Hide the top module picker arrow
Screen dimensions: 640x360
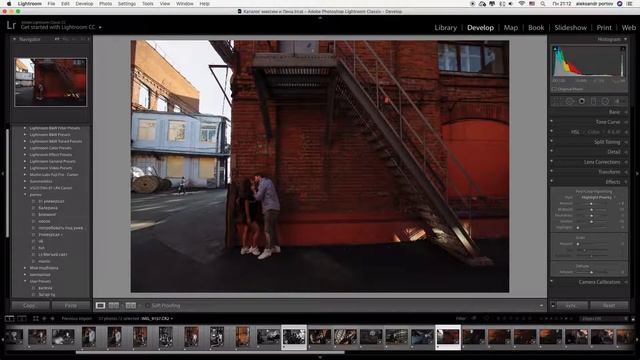(x=320, y=18)
